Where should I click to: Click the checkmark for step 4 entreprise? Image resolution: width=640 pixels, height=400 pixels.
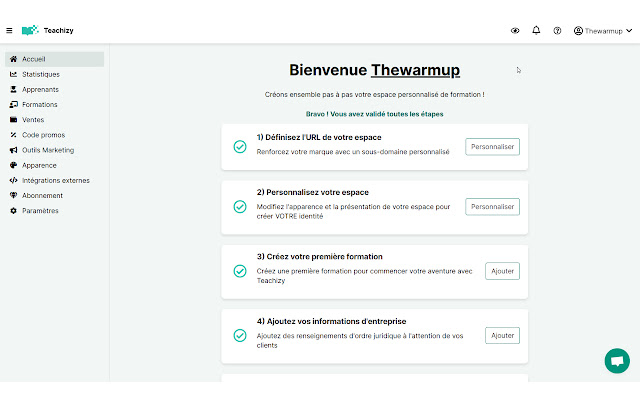[240, 336]
